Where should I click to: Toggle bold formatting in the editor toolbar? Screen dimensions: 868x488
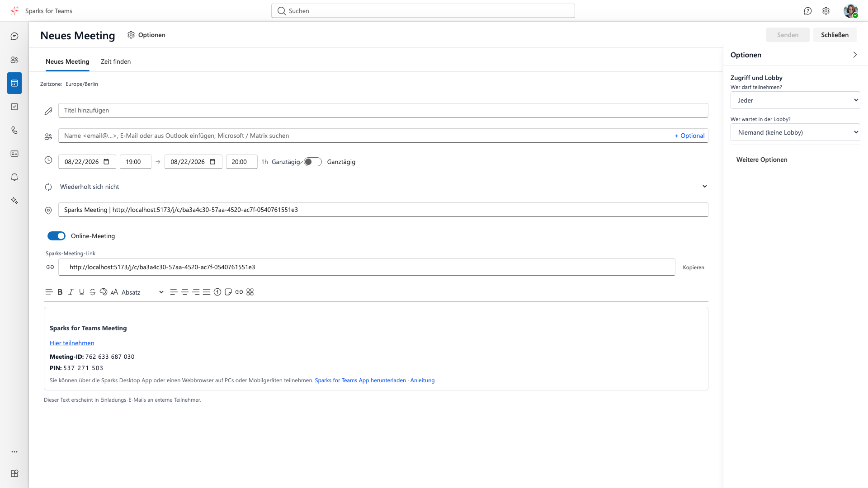60,292
